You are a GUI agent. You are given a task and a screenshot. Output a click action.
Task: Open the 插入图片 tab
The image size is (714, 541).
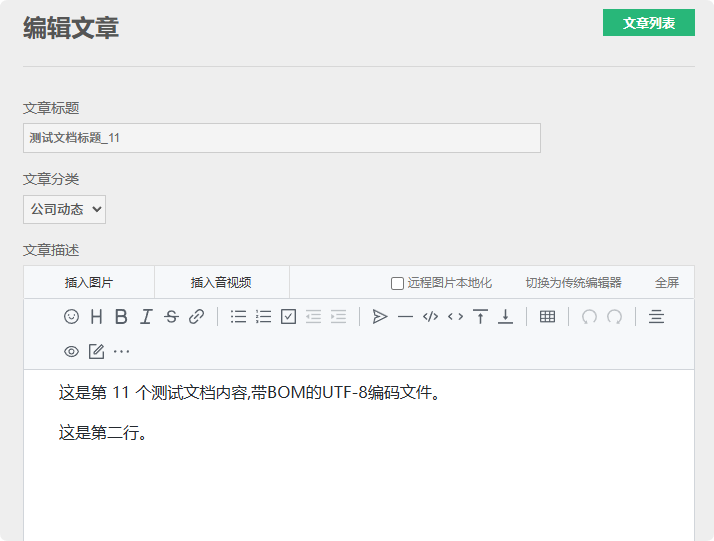(x=89, y=283)
